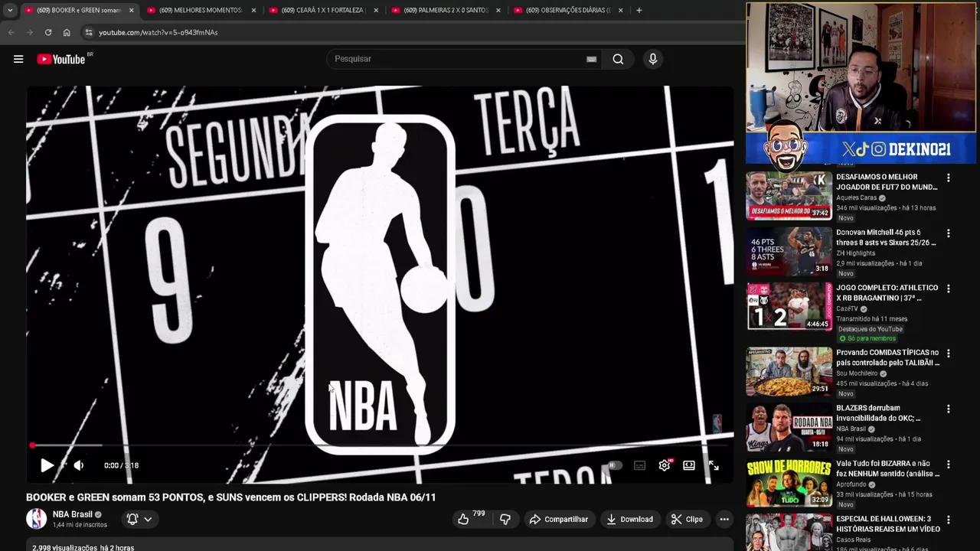Switch to PALMEIRAS 2 X 0 SANTOS tab
Image resolution: width=980 pixels, height=551 pixels.
[x=446, y=10]
